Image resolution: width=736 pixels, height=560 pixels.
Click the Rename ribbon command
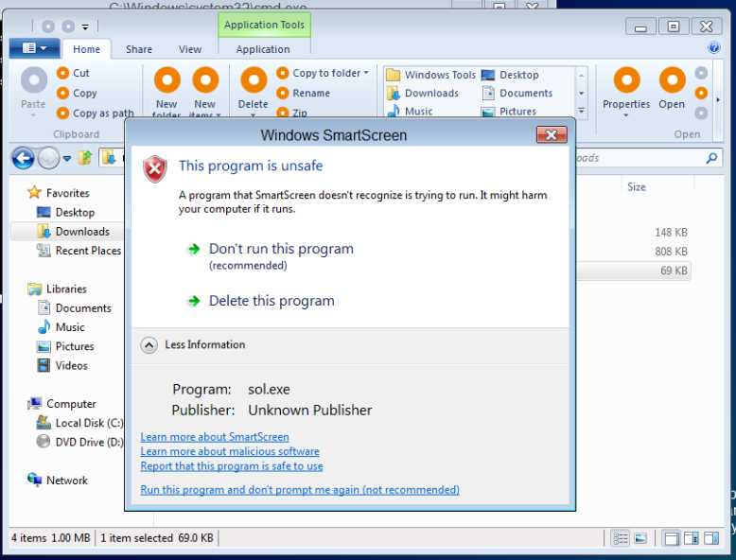point(304,93)
